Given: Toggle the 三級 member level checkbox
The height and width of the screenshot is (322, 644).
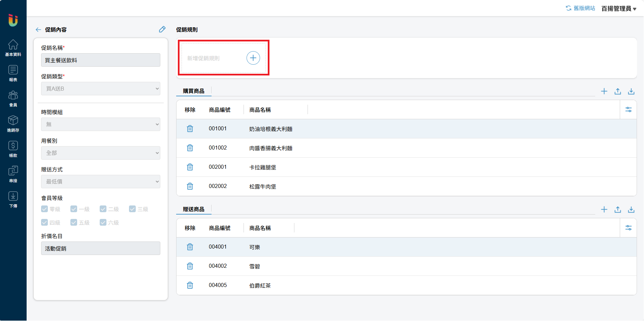Looking at the screenshot, I should click(x=132, y=209).
